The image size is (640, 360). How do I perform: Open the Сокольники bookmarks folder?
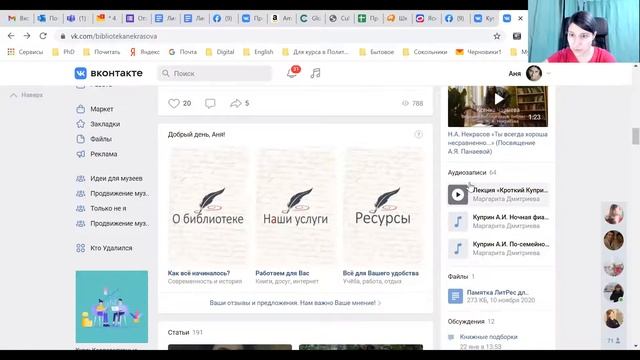click(425, 52)
